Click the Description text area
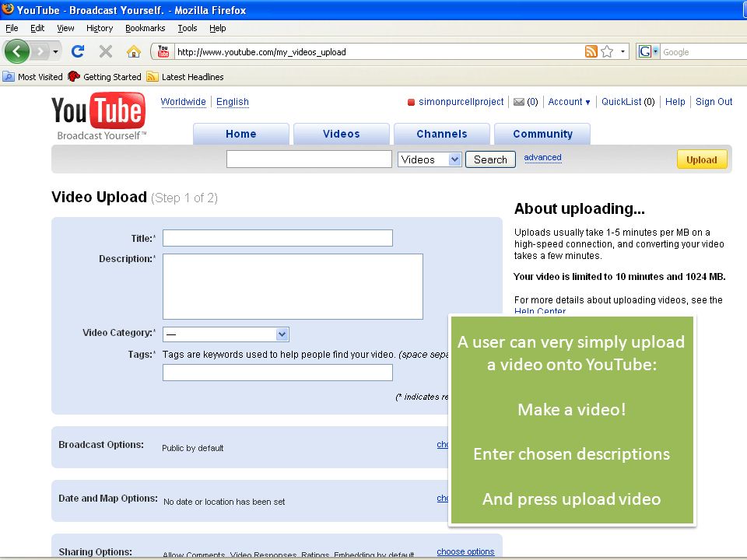This screenshot has width=747, height=560. (293, 286)
